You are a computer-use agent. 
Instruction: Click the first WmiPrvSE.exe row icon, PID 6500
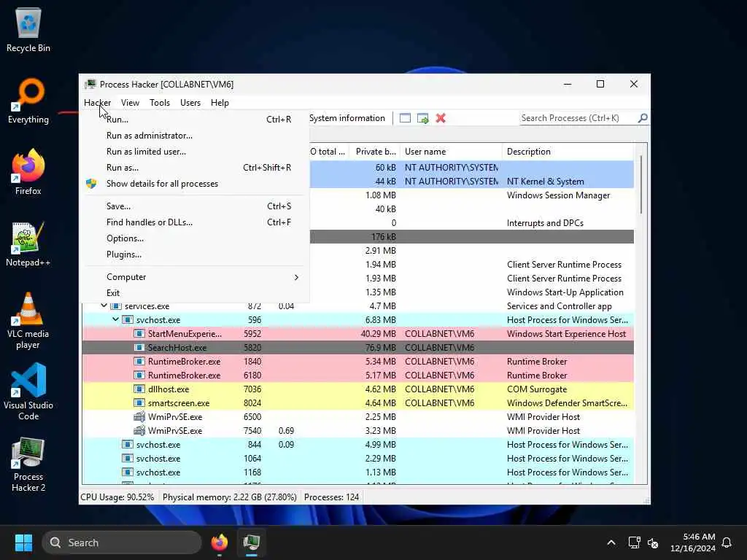click(x=139, y=416)
